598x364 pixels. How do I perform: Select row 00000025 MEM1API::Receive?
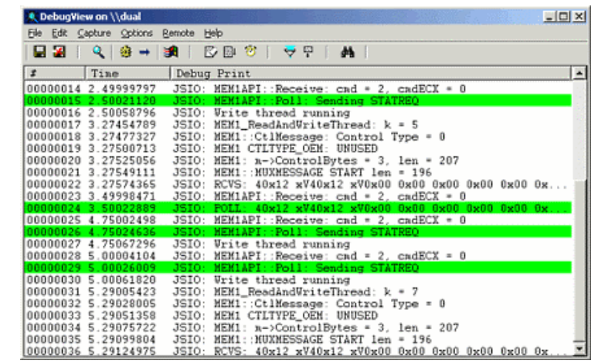(x=298, y=219)
